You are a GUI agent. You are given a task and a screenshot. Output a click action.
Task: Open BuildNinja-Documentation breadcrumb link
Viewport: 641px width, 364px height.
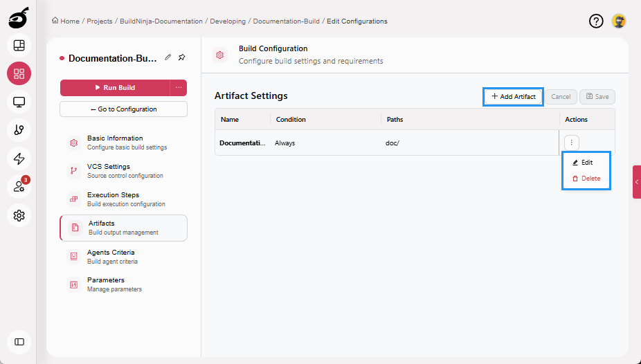point(161,21)
